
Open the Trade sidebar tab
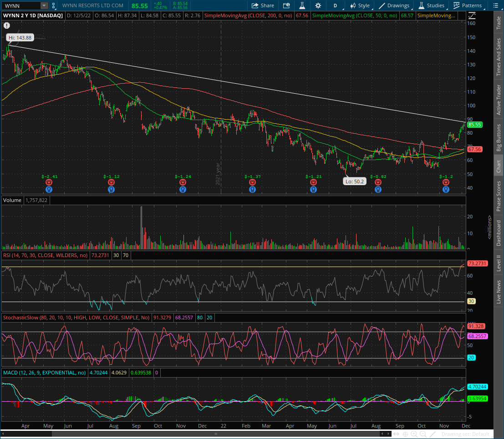[x=499, y=22]
